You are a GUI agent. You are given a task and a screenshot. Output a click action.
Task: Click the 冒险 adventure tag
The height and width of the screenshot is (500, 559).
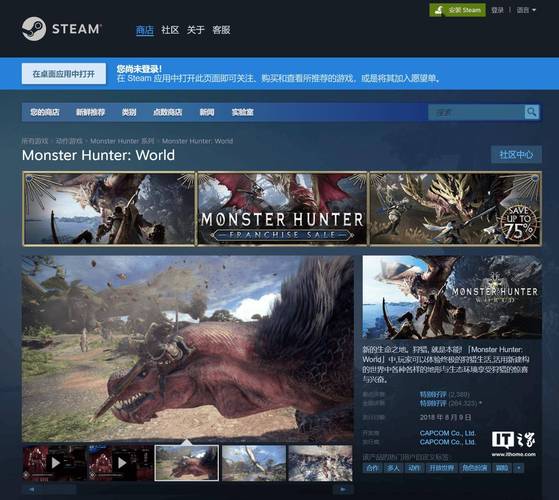tap(502, 468)
